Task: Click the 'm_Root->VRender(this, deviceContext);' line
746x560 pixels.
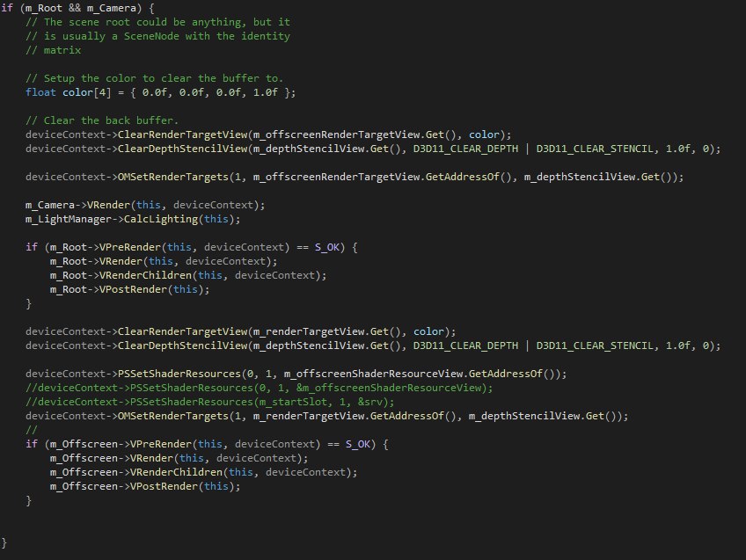Action: [164, 261]
